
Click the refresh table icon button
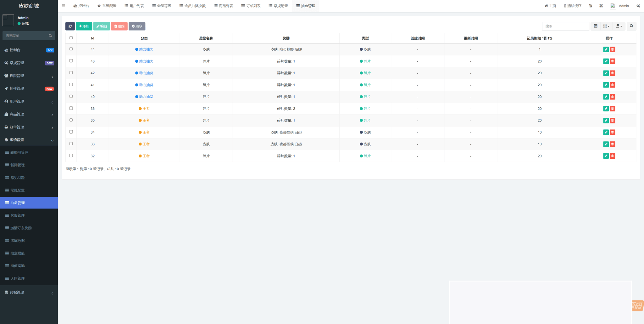pyautogui.click(x=70, y=26)
